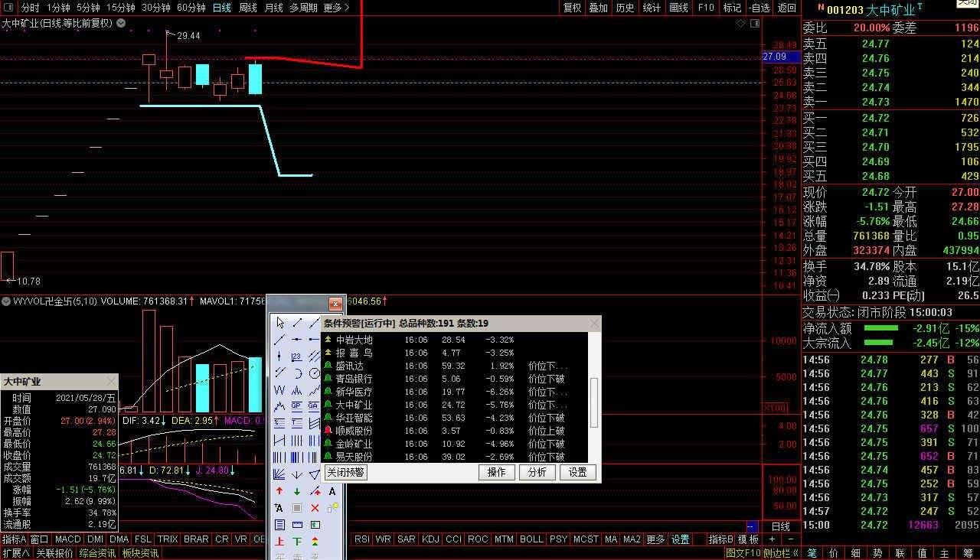This screenshot has height=560, width=980.
Task: Open the ruler measurement tool
Action: pyautogui.click(x=297, y=525)
